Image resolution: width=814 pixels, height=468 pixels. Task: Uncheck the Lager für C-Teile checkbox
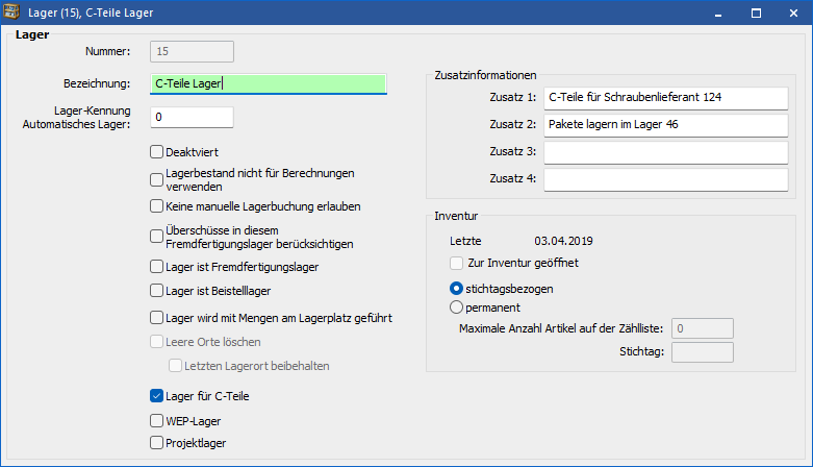tap(156, 396)
